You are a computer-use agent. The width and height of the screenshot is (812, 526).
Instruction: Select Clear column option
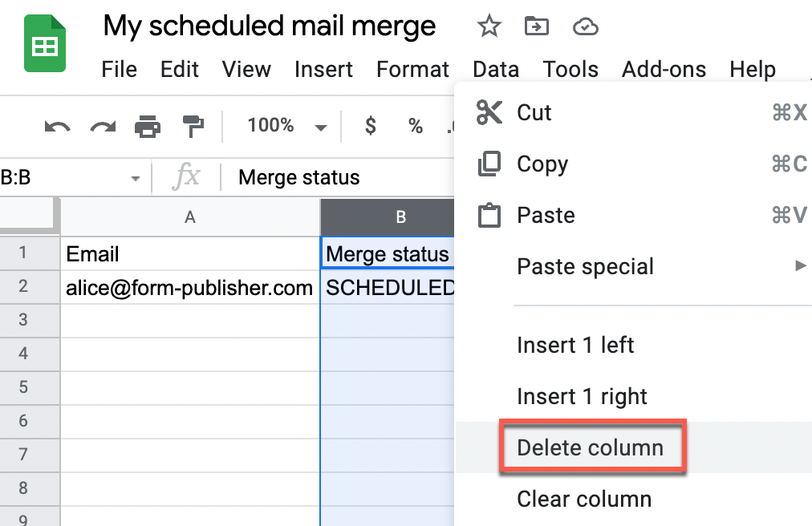pos(584,499)
